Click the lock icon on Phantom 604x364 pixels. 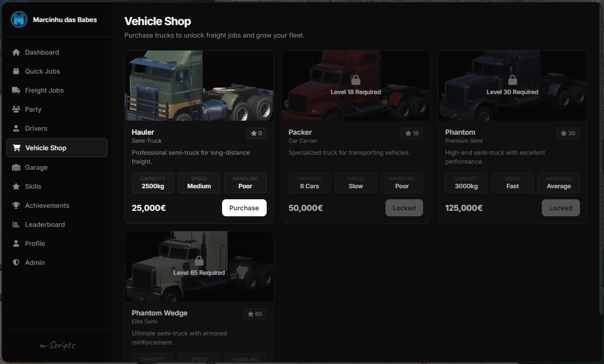(512, 80)
